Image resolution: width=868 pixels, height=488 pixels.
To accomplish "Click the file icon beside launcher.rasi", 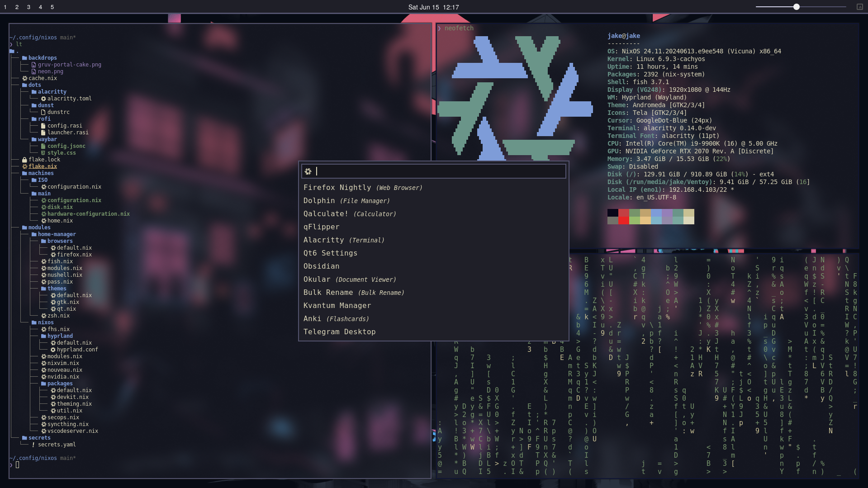I will 43,133.
